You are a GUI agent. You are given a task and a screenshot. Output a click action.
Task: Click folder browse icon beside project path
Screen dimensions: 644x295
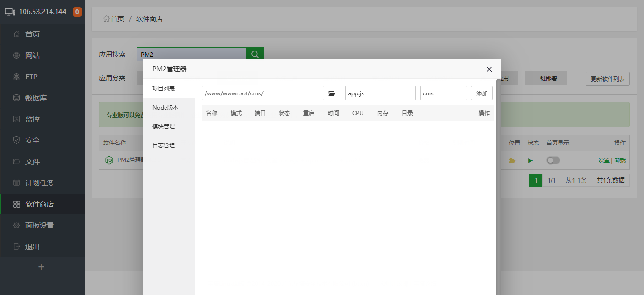[x=332, y=93]
